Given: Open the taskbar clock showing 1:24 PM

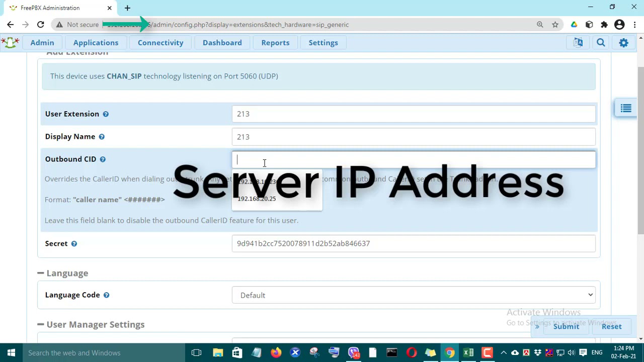Looking at the screenshot, I should [x=624, y=353].
